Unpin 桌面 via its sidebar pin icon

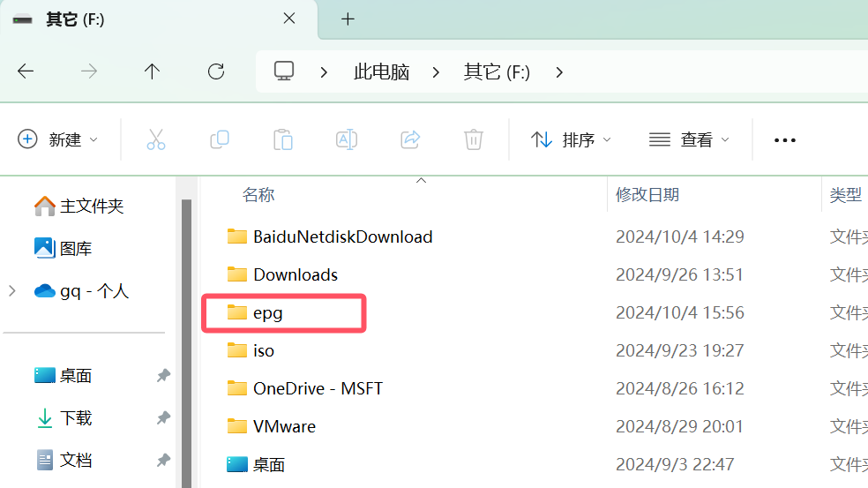coord(163,376)
